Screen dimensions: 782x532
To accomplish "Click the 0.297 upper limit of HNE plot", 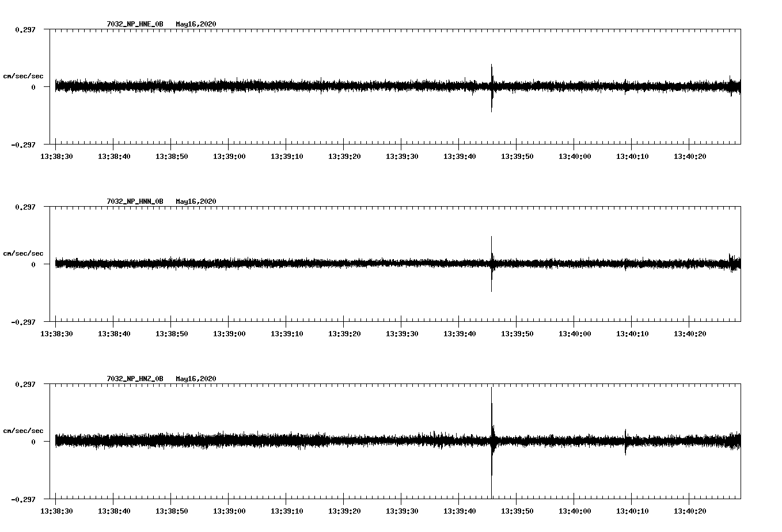I will point(25,29).
